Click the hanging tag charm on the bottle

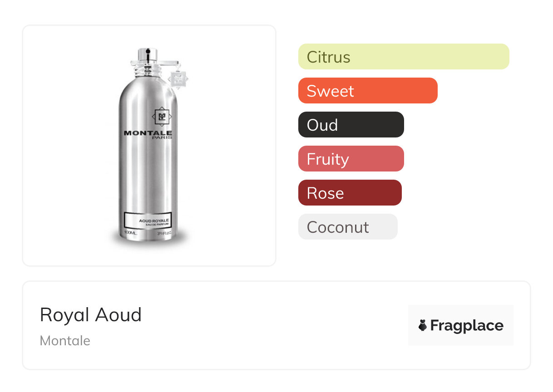point(178,79)
